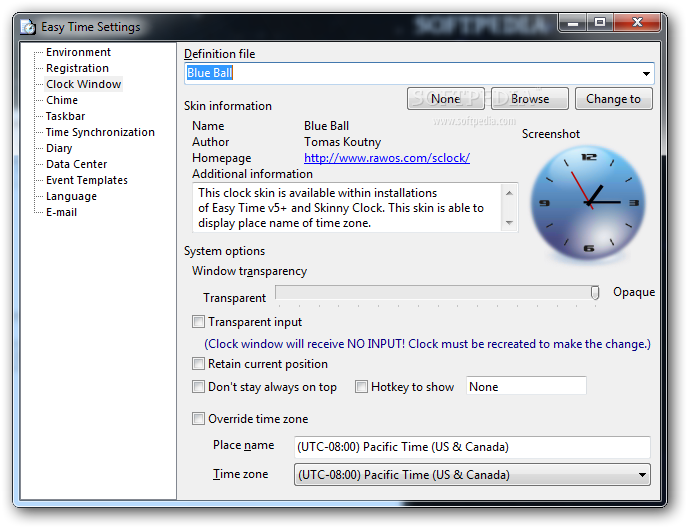Minimize the Easy Time Settings window

(573, 23)
